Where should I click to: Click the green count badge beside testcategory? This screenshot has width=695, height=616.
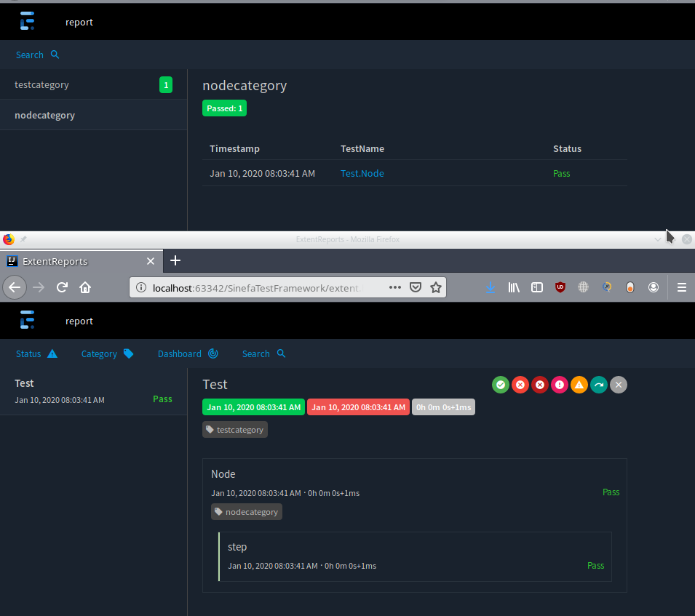point(166,84)
